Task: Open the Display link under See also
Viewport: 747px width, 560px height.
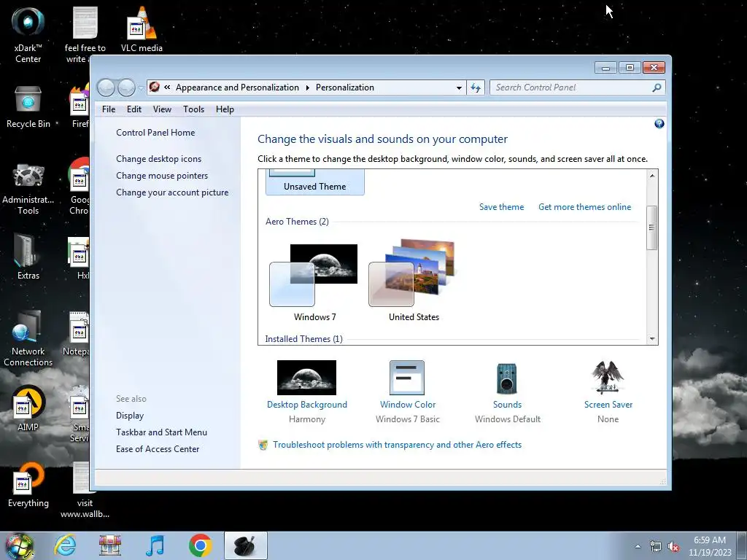Action: (130, 415)
